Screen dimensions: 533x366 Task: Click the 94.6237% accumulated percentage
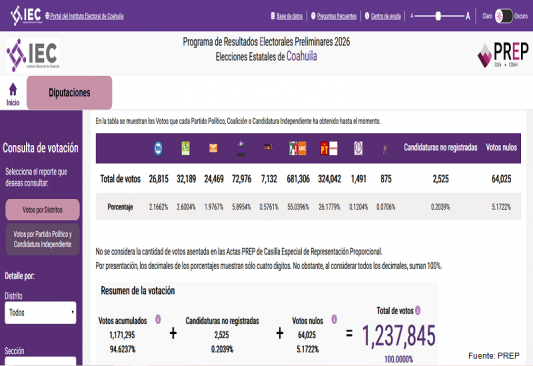(122, 349)
